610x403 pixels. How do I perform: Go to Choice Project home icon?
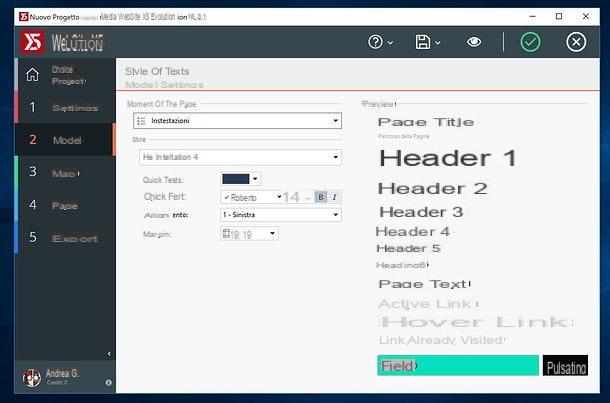pyautogui.click(x=33, y=75)
